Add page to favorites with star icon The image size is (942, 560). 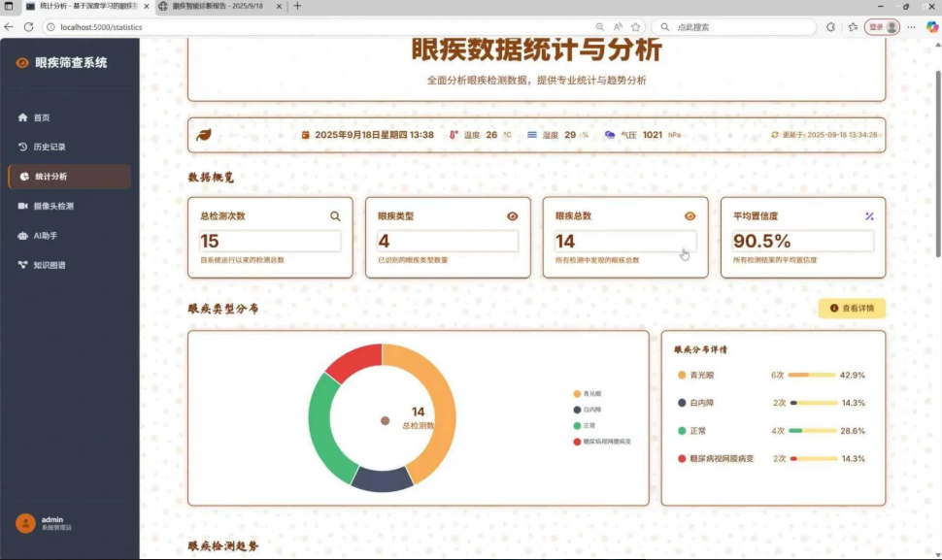click(x=636, y=27)
